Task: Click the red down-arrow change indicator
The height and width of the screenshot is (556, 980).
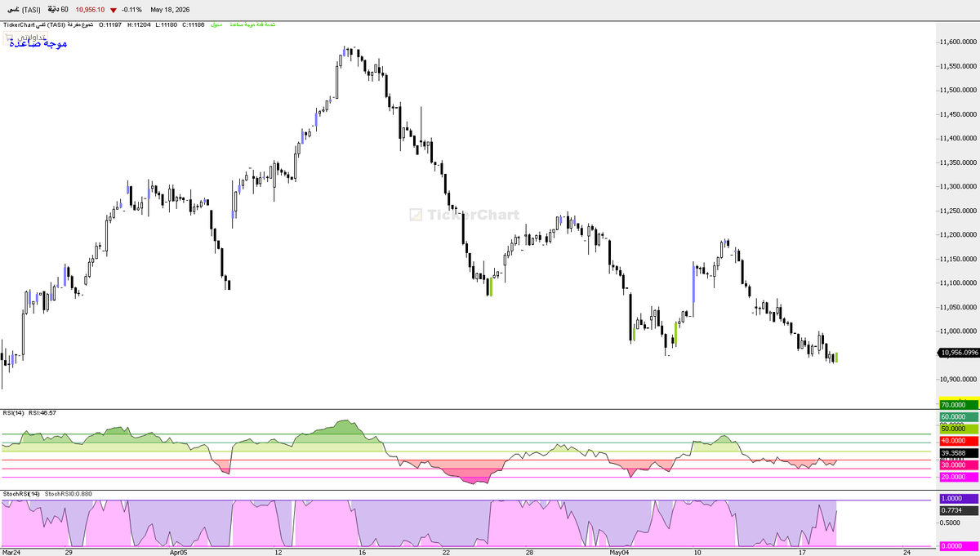Action: tap(113, 10)
